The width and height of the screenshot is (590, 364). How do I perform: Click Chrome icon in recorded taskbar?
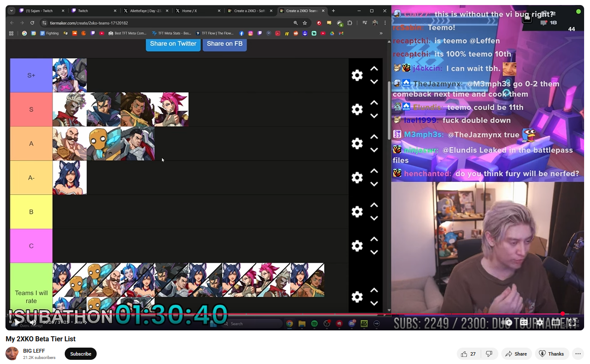(x=290, y=324)
